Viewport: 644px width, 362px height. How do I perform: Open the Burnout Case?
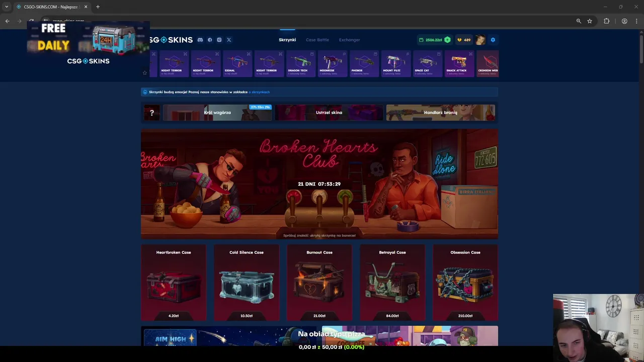tap(319, 283)
